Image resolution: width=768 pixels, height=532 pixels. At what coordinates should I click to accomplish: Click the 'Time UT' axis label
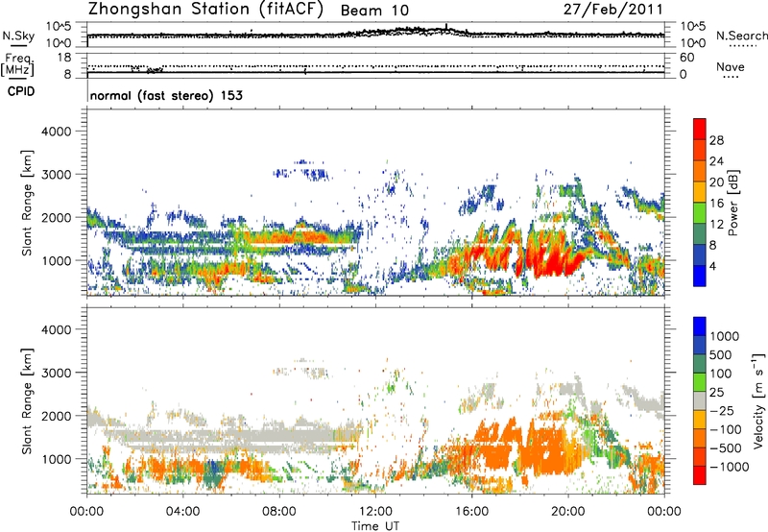coord(375,526)
